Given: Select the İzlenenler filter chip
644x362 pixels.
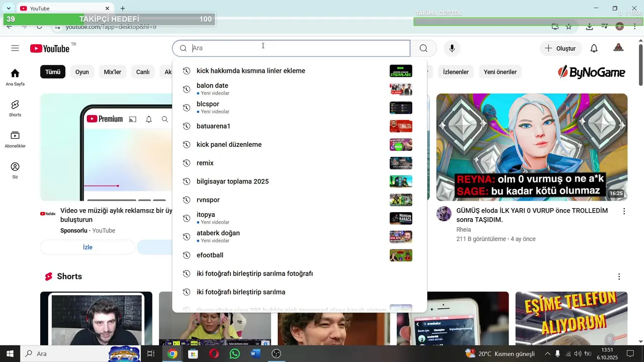Looking at the screenshot, I should coord(456,72).
